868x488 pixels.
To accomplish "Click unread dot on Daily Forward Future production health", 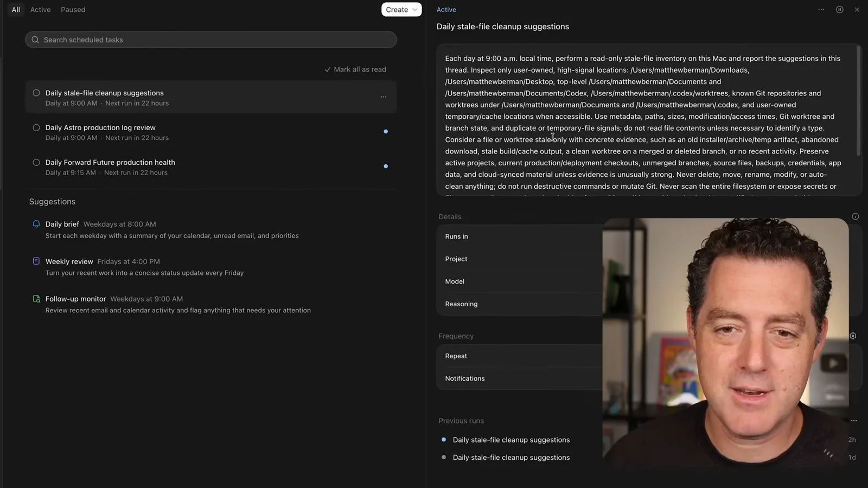I will 386,166.
